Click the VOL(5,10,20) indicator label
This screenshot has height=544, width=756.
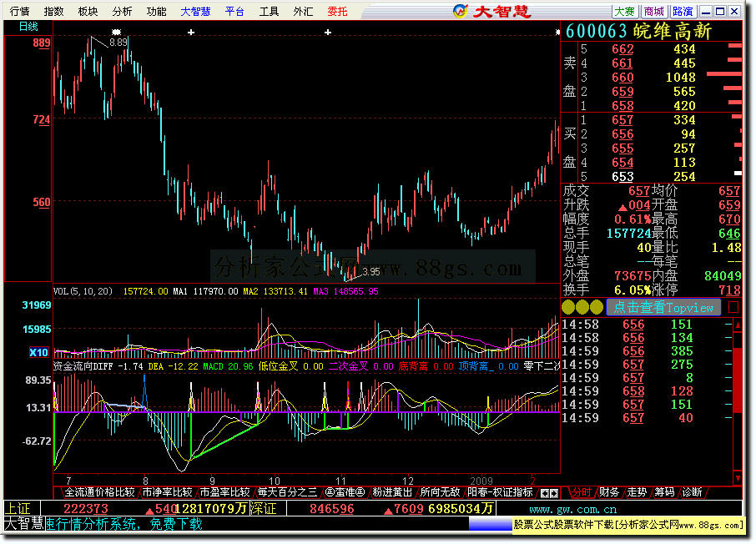click(83, 291)
